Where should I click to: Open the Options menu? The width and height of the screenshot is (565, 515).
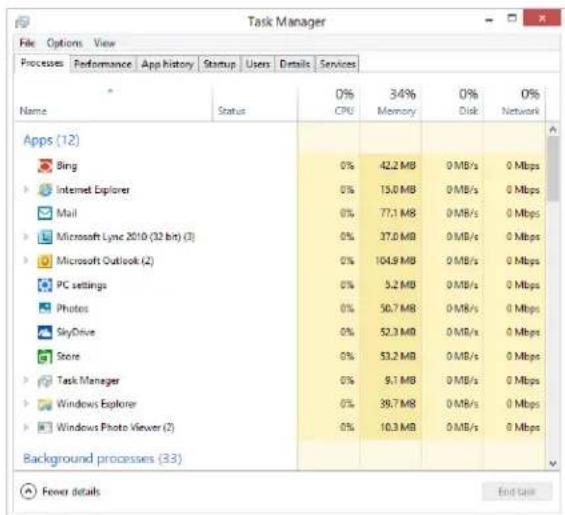point(64,43)
